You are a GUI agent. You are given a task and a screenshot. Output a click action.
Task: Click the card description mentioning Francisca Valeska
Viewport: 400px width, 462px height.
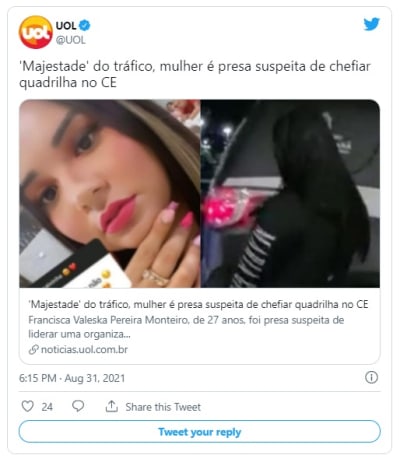pos(186,327)
